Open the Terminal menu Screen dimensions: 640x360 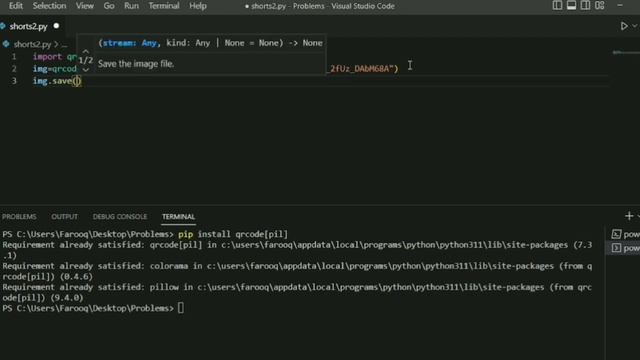pos(164,6)
